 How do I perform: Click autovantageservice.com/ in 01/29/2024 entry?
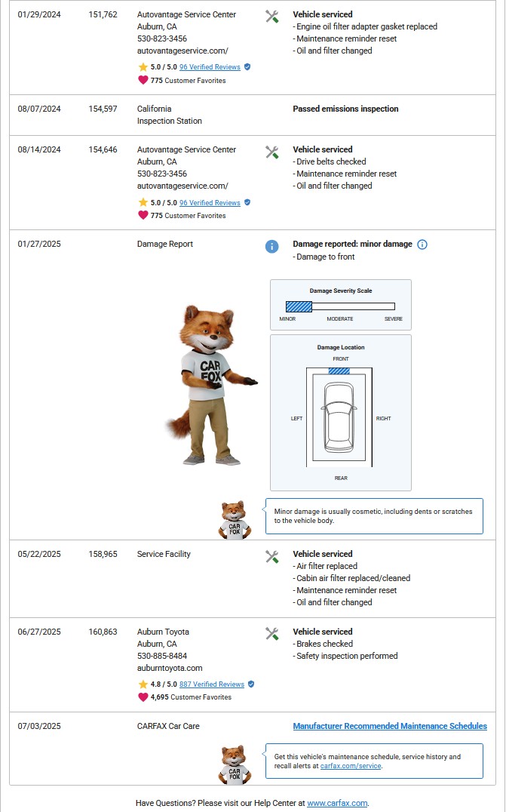(x=182, y=51)
